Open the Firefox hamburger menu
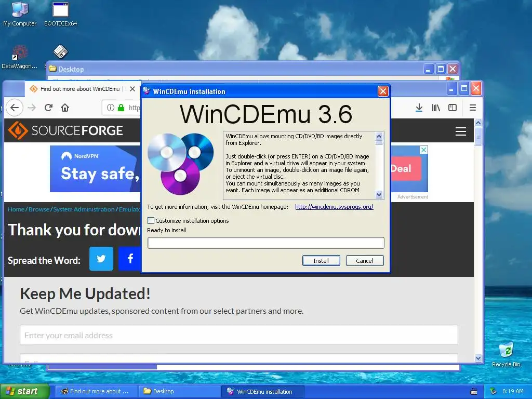Viewport: 532px width, 399px height. (x=473, y=108)
